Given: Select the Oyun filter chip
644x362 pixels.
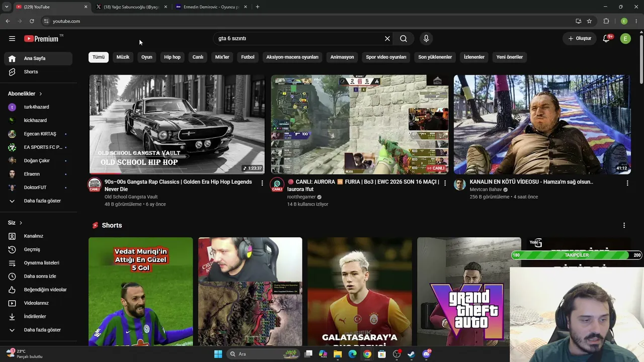Looking at the screenshot, I should [x=147, y=57].
